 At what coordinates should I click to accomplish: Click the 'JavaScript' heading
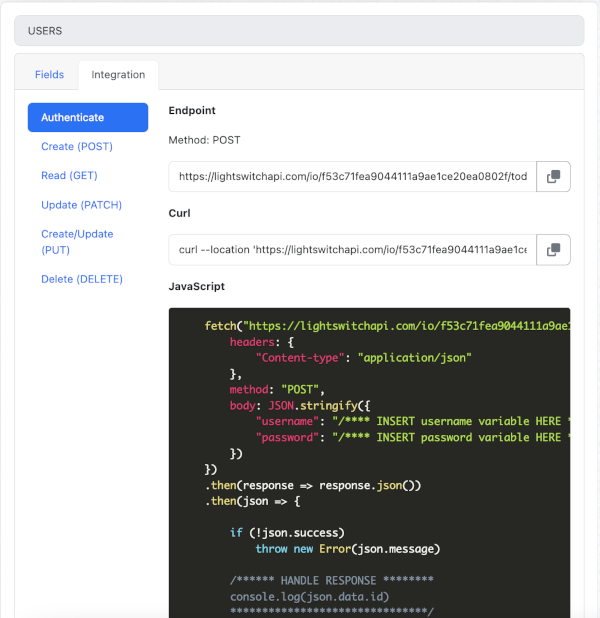pos(196,287)
